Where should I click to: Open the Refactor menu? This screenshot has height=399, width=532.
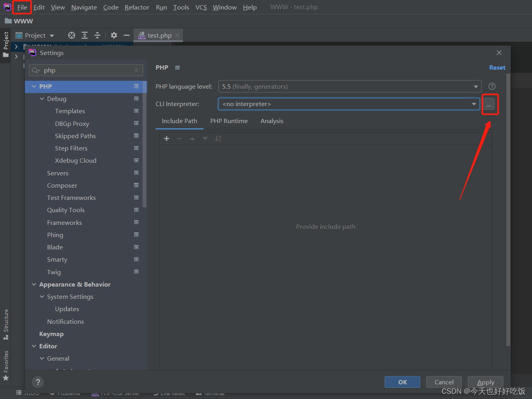tap(137, 7)
